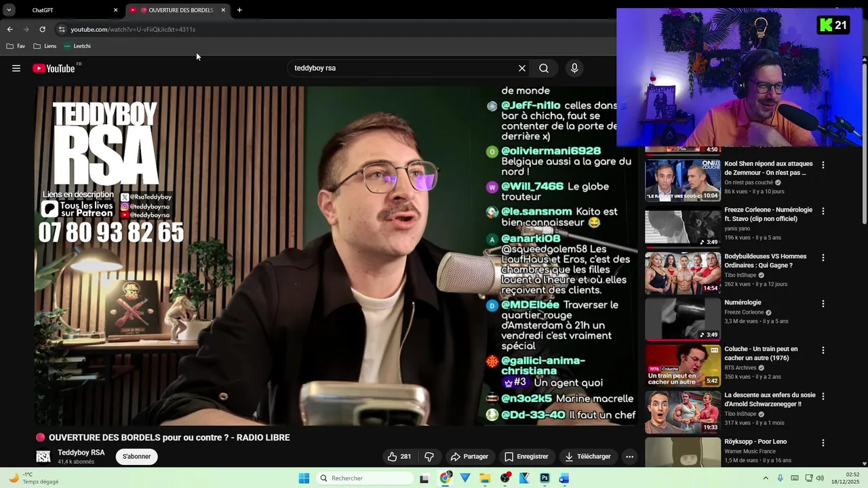Click the Rechercher taskbar search box
This screenshot has width=868, height=488.
[x=365, y=479]
